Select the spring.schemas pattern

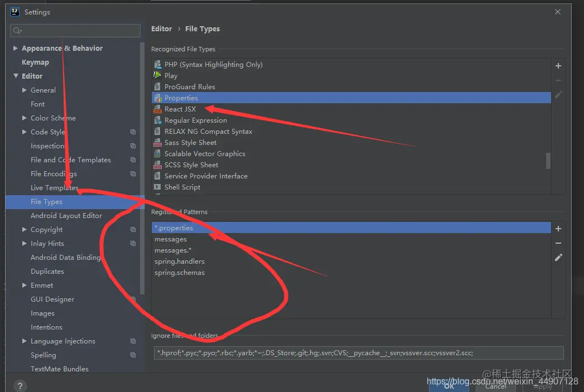point(351,273)
